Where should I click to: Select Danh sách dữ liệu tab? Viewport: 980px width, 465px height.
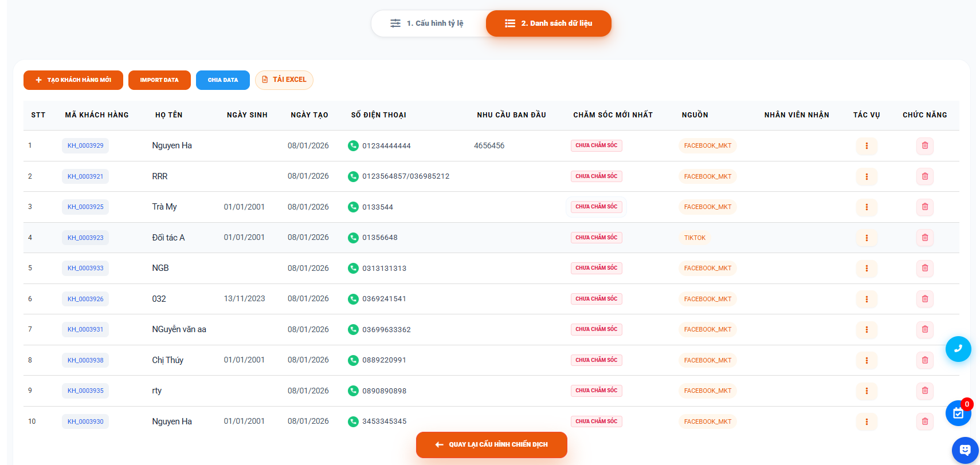[548, 23]
